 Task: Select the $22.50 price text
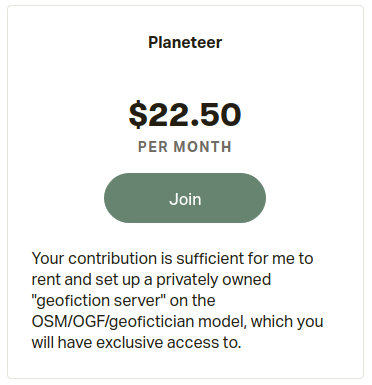click(185, 115)
